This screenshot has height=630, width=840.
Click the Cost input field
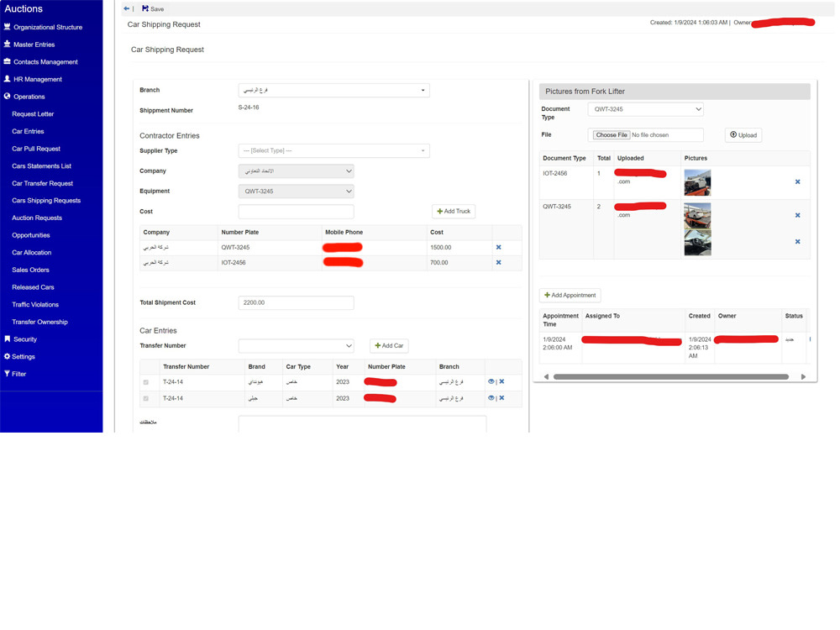296,212
